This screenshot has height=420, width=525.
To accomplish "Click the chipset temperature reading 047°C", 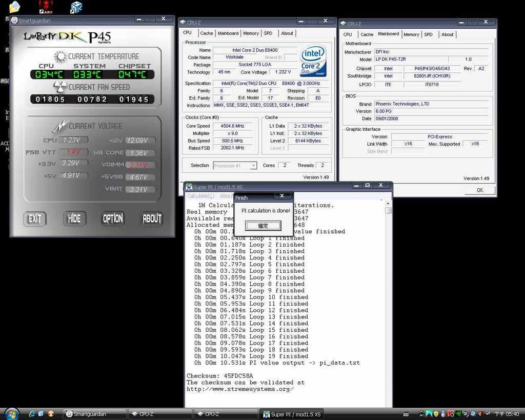I will point(133,74).
